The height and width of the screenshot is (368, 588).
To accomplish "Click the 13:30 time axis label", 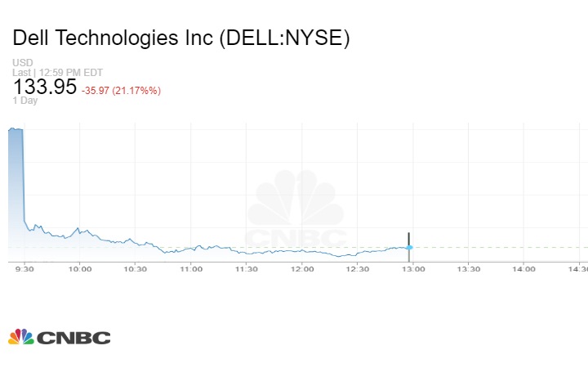I will pos(468,268).
